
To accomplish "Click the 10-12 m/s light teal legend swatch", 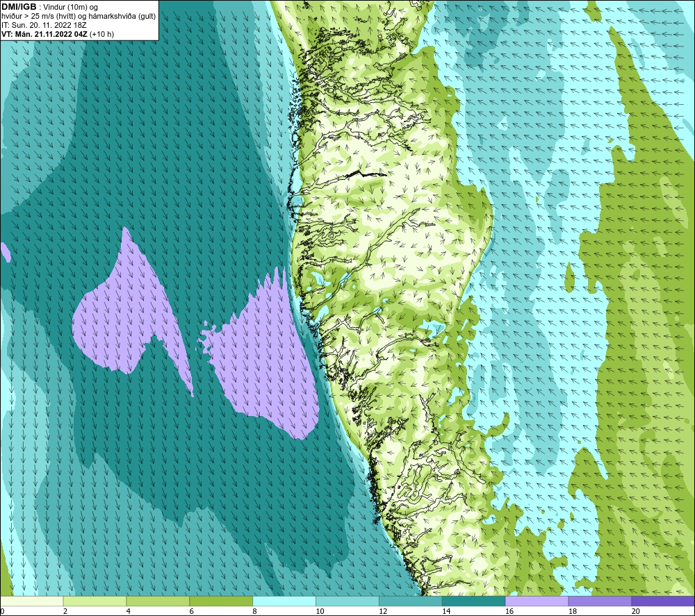I will tap(347, 601).
